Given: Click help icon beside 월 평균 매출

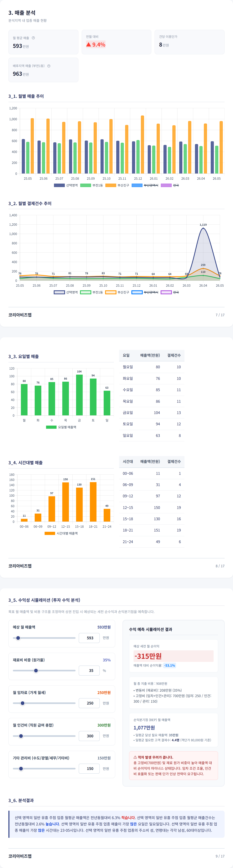Looking at the screenshot, I should point(33,38).
